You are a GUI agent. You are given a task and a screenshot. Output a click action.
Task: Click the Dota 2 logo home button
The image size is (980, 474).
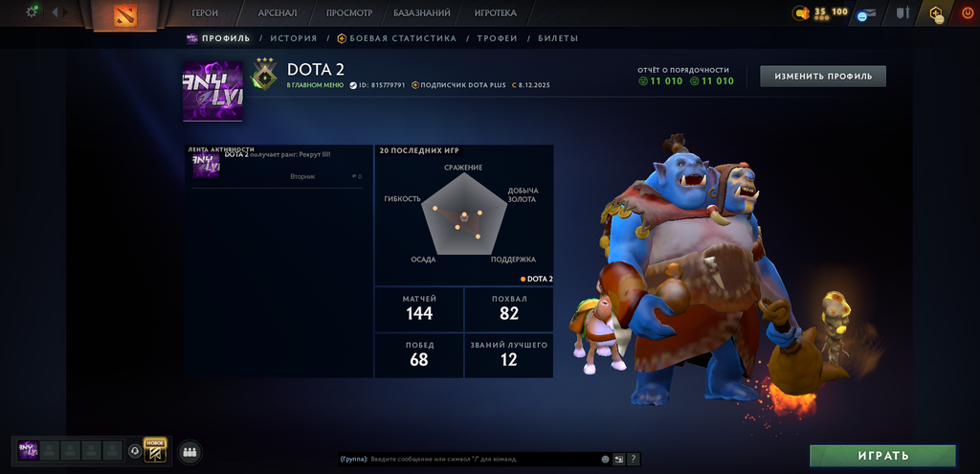tap(125, 15)
